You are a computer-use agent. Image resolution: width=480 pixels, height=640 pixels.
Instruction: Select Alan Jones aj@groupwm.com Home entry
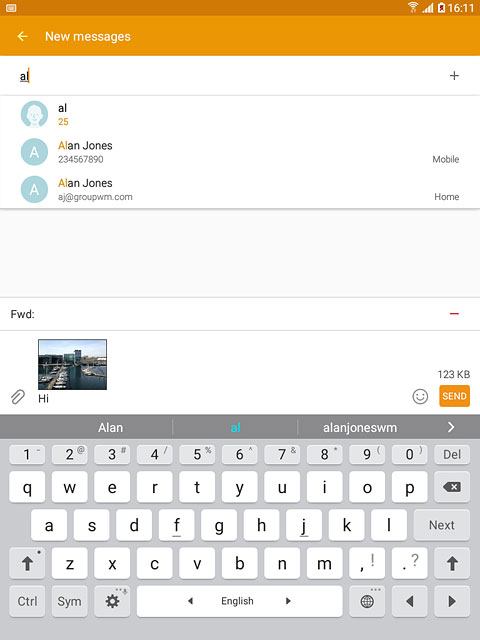click(240, 189)
